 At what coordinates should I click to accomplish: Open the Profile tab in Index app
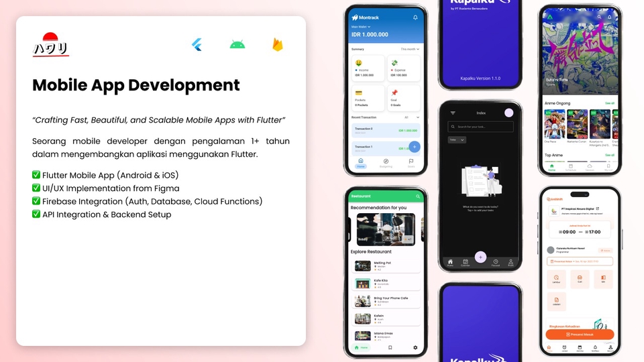tap(511, 263)
